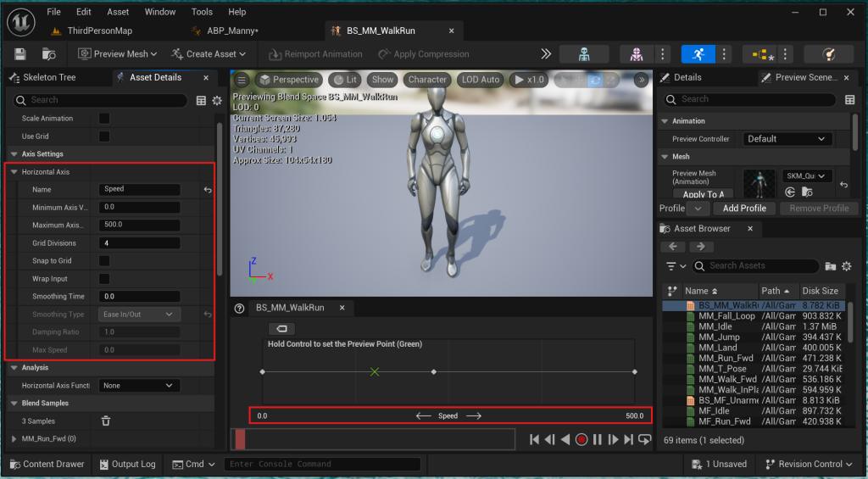Open the SKM preview mesh dropdown

(x=807, y=176)
